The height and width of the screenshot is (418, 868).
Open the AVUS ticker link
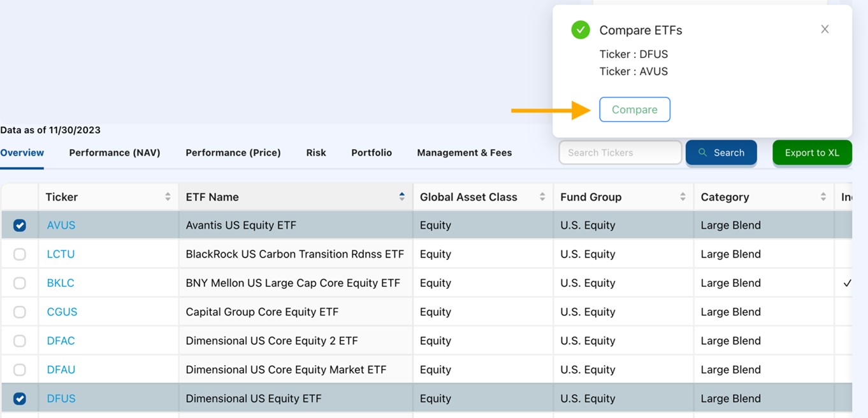click(61, 226)
